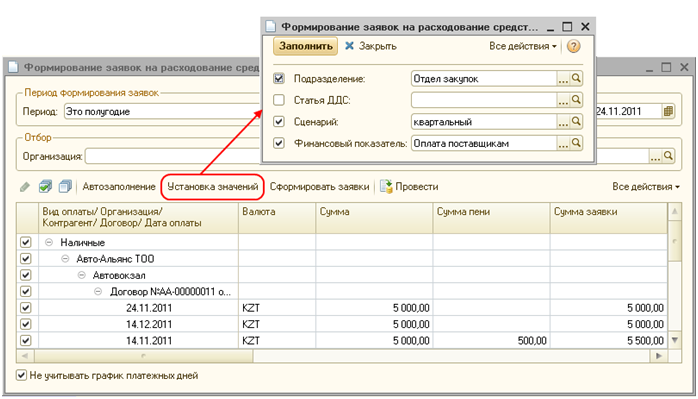
Task: Click the Провести icon in toolbar
Action: pos(386,187)
